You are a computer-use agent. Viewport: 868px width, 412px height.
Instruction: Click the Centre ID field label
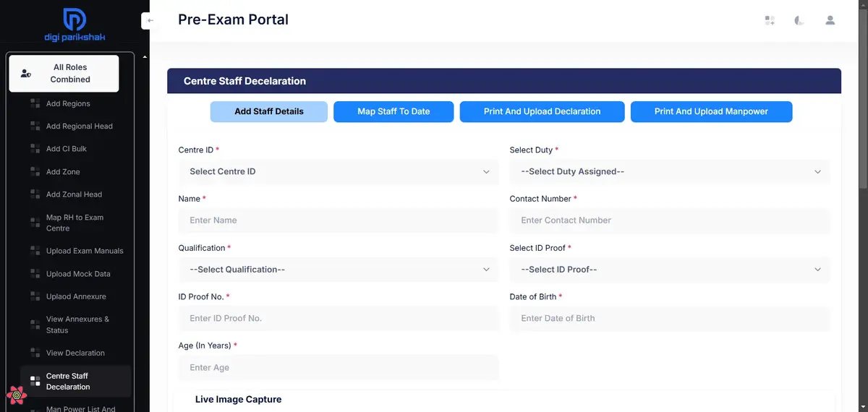coord(199,150)
